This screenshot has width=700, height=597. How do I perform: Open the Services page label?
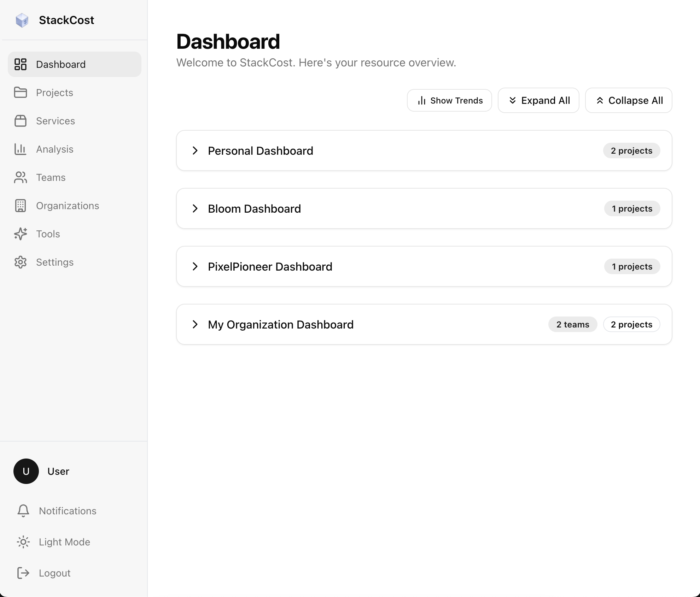[56, 121]
